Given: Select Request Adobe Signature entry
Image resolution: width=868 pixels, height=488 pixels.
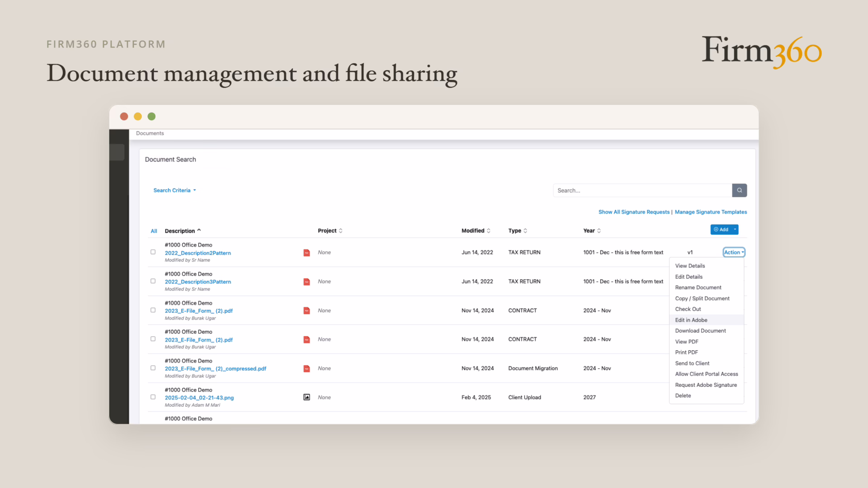Looking at the screenshot, I should point(706,385).
